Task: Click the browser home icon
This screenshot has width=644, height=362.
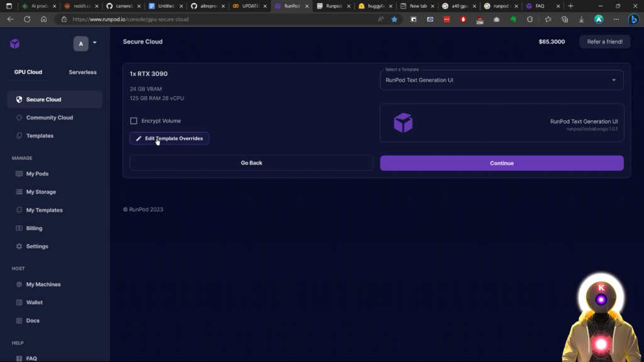Action: (x=43, y=19)
